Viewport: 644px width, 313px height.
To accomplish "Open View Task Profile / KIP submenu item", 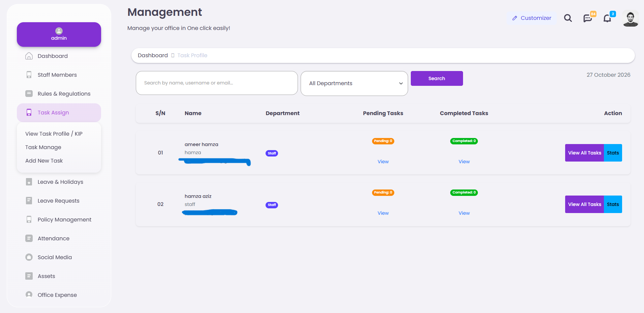I will point(54,134).
